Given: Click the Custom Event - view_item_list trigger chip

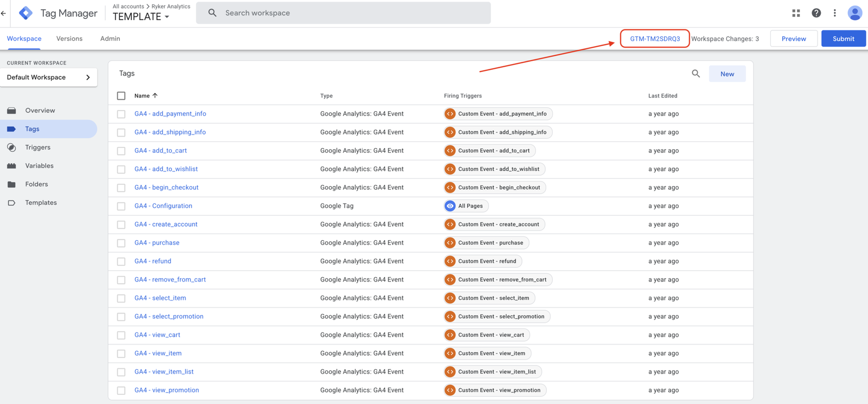Looking at the screenshot, I should click(x=493, y=372).
